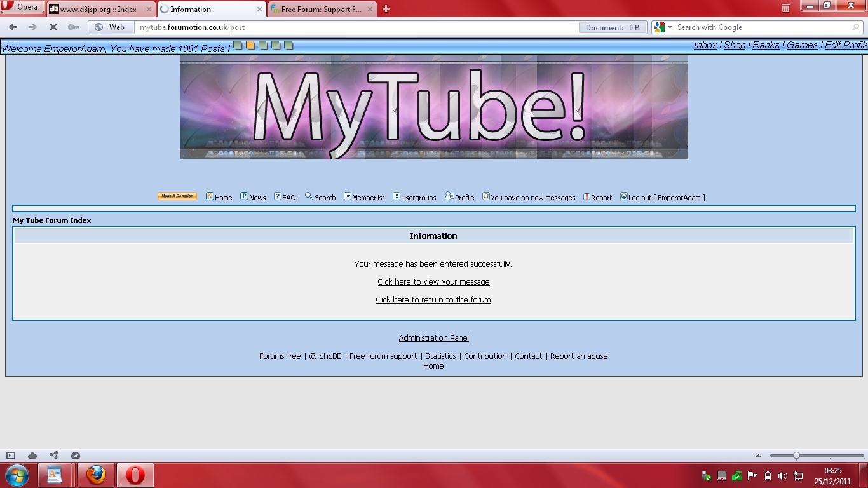Image resolution: width=868 pixels, height=488 pixels.
Task: Toggle the Opera panels button in status bar
Action: [x=11, y=456]
